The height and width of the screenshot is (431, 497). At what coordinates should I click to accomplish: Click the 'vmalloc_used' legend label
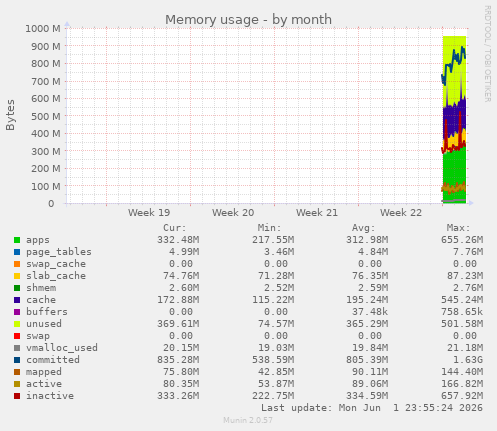[x=62, y=348]
